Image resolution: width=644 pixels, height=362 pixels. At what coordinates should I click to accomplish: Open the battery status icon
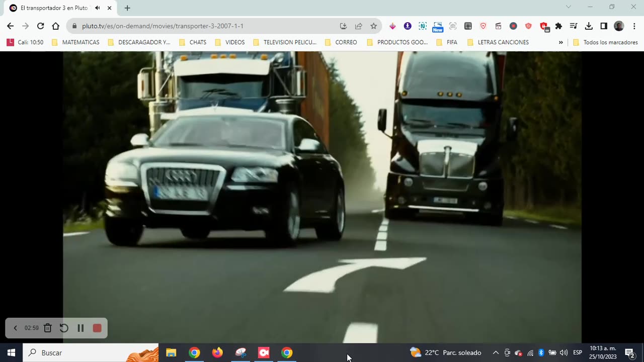click(552, 352)
